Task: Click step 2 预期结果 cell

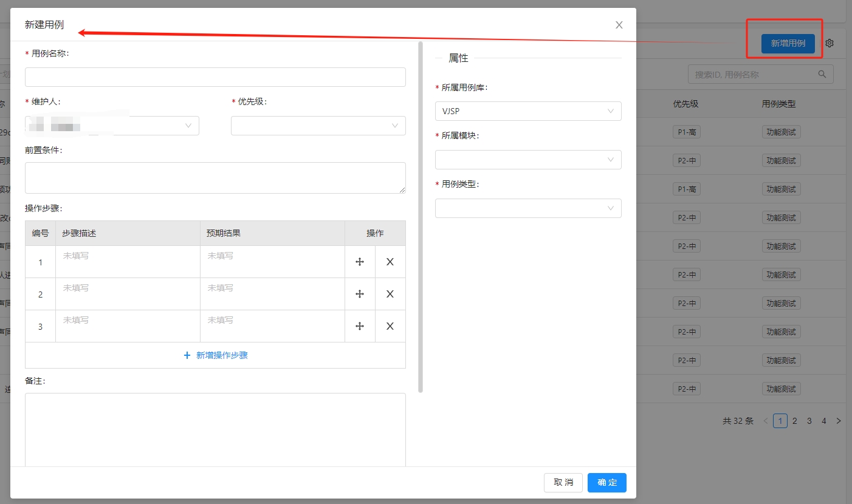Action: [x=272, y=294]
